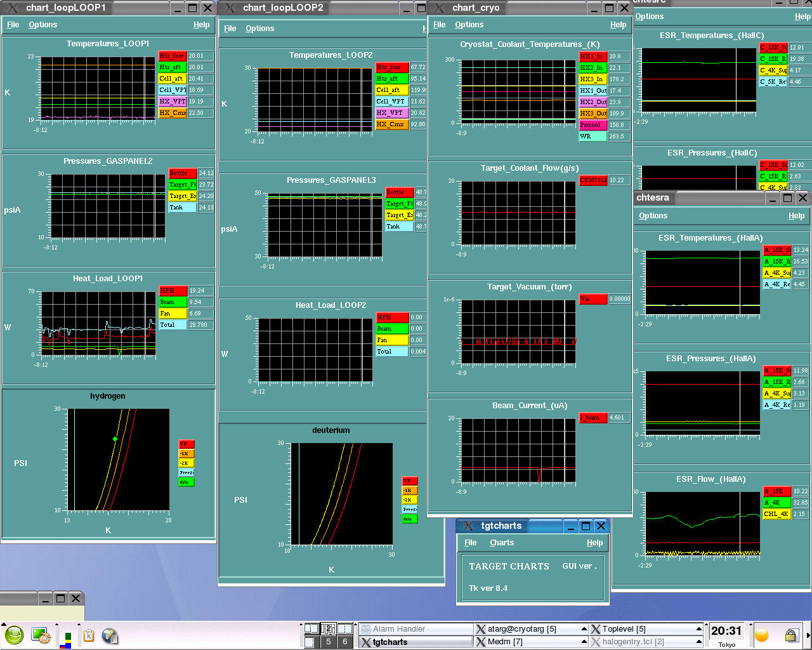Open Options menu in chart_loopLOOP1
Screen dimensions: 812x650
[x=43, y=25]
